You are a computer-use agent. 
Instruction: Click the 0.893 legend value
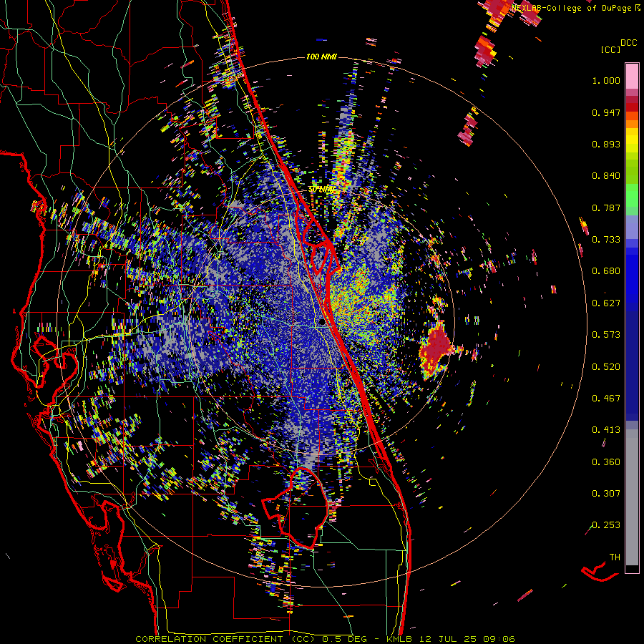606,144
